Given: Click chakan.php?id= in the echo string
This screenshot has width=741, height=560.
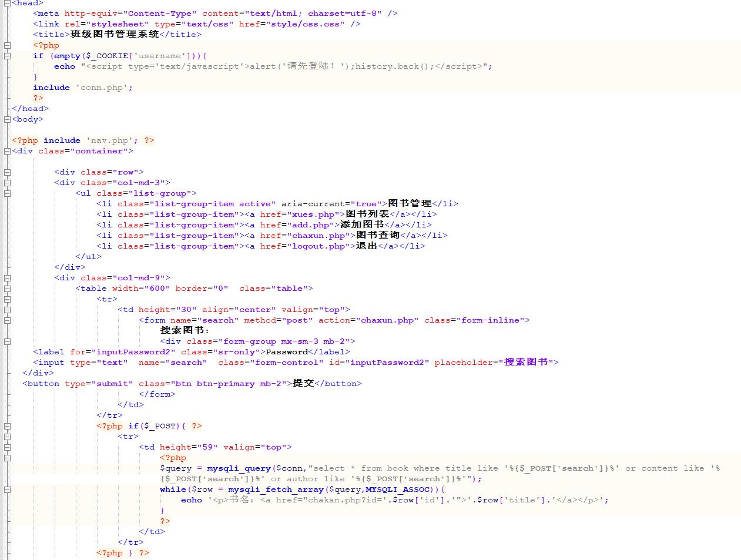Looking at the screenshot, I should [x=346, y=500].
